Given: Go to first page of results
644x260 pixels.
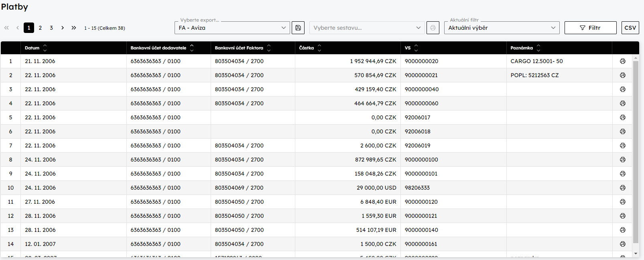Looking at the screenshot, I should coord(6,28).
